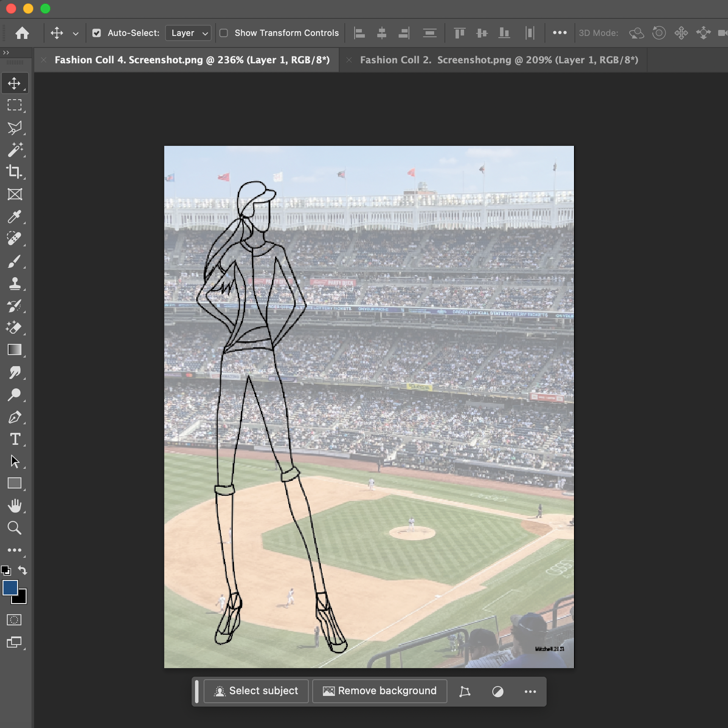Enable Show Transform Controls checkbox
This screenshot has height=728, width=728.
tap(224, 33)
